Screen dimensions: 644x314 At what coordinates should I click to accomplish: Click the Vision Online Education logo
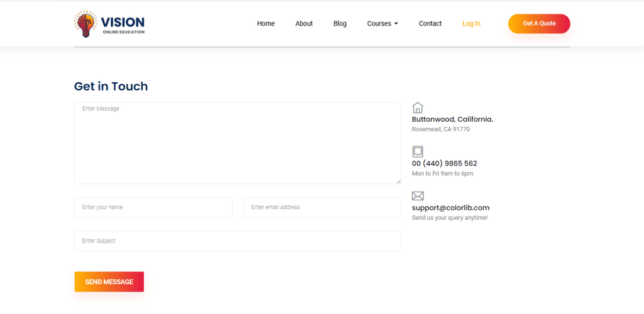[109, 24]
